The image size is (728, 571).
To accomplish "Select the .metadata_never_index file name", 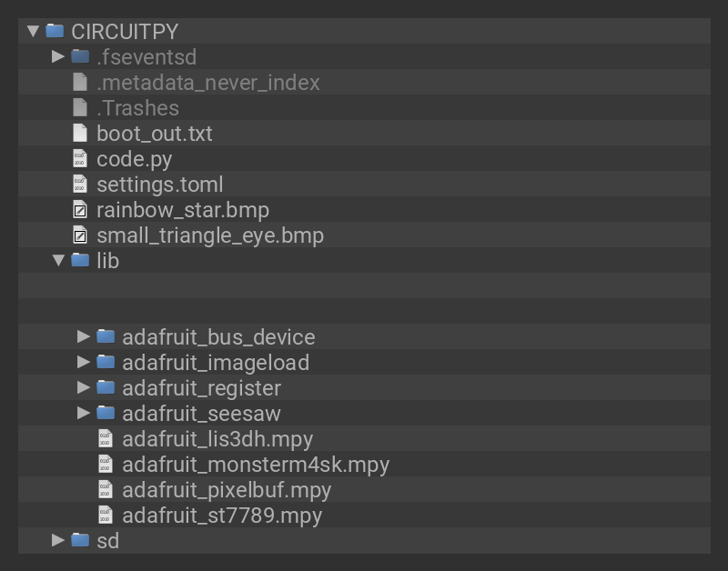I will (x=208, y=83).
